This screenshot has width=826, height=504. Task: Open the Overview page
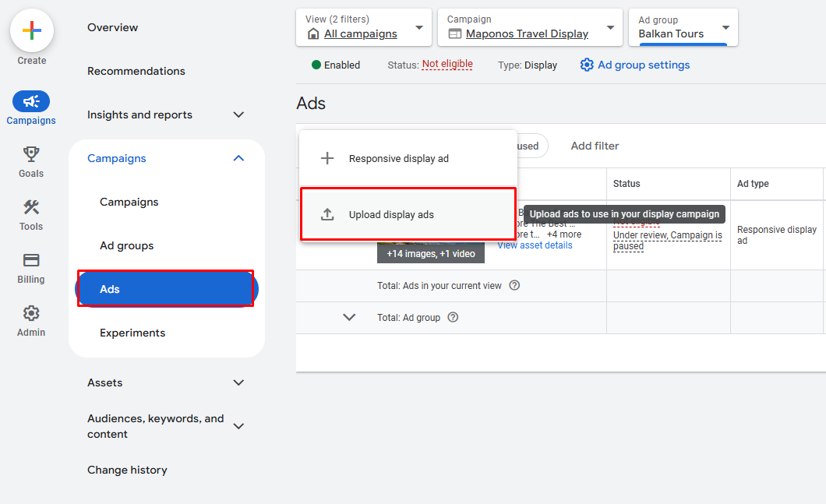(x=113, y=27)
